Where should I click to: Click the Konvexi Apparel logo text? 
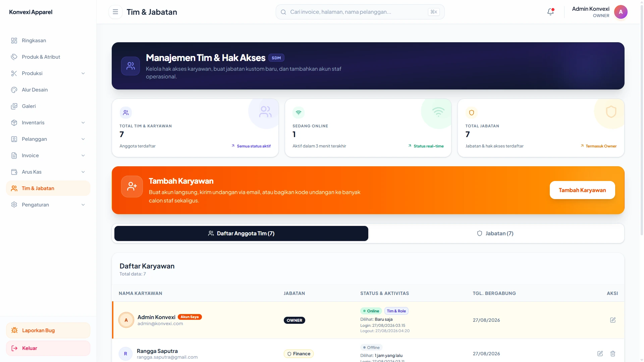tap(31, 12)
